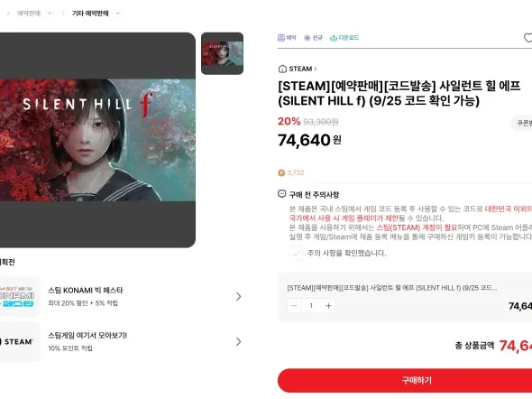
Task: Click the STEAM store home icon
Action: click(282, 69)
